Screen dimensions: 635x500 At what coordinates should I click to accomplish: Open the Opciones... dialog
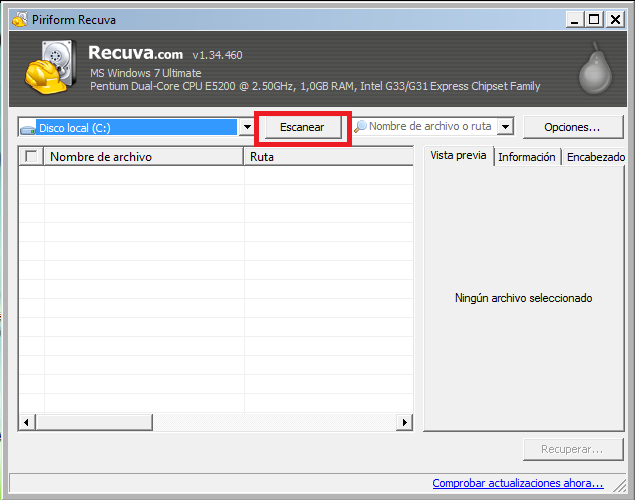tap(572, 127)
